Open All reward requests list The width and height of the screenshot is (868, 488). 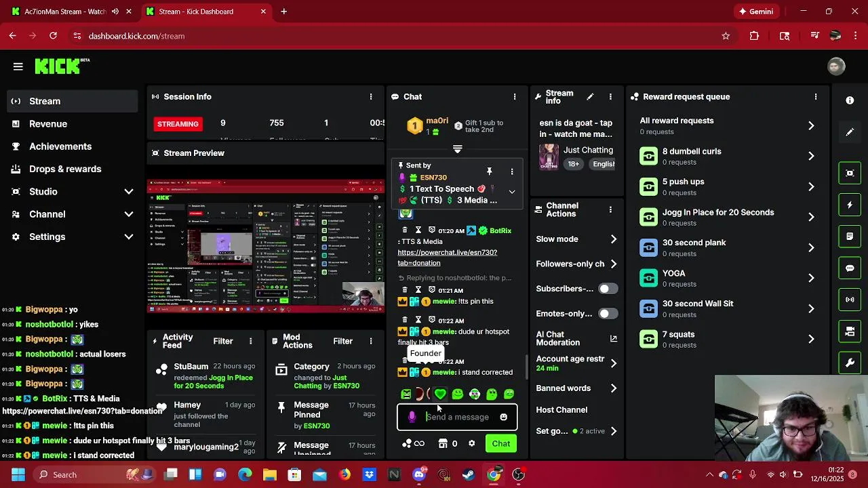point(728,125)
